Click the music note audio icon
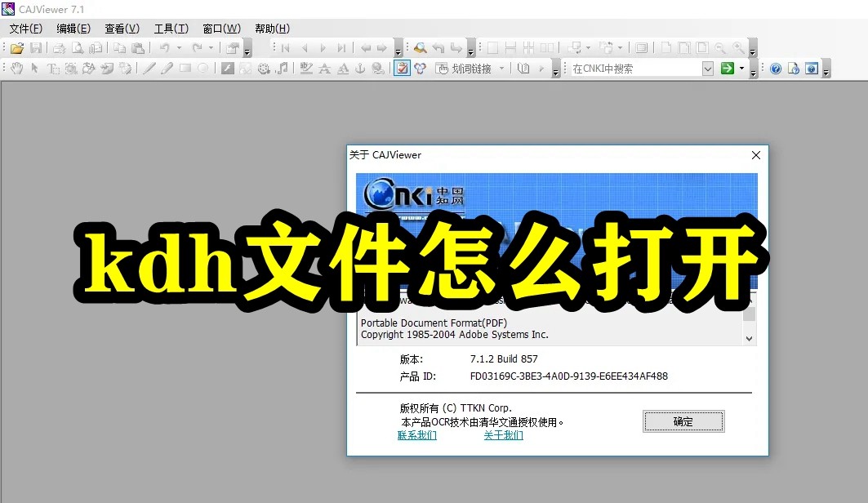Viewport: 868px width, 503px height. click(282, 68)
